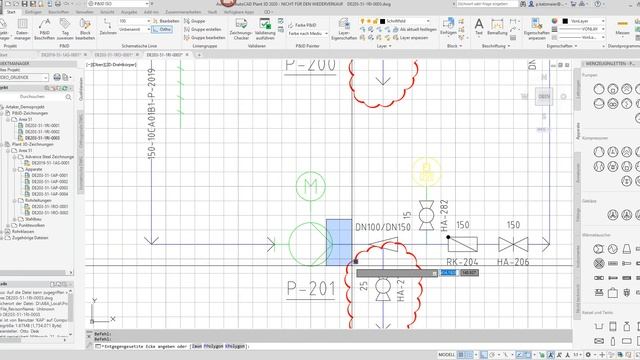Click the P&ID Beschriften tool
640x360 pixels.
click(x=44, y=29)
